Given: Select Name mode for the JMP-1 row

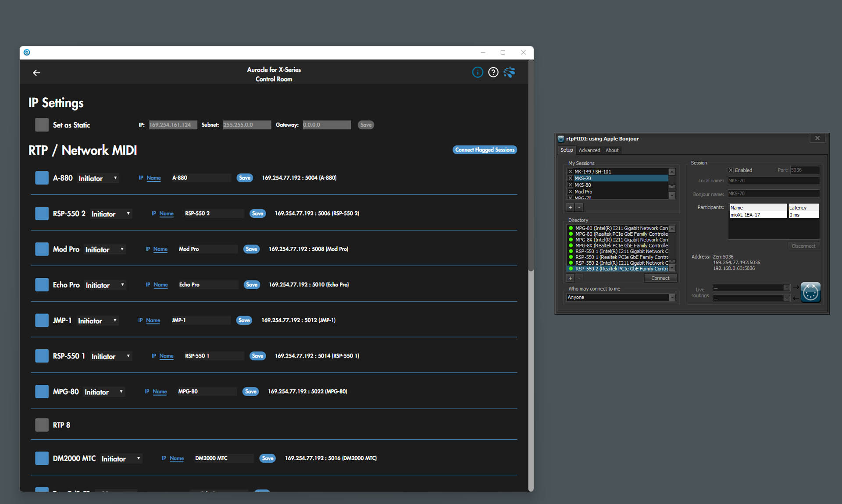Looking at the screenshot, I should (153, 320).
